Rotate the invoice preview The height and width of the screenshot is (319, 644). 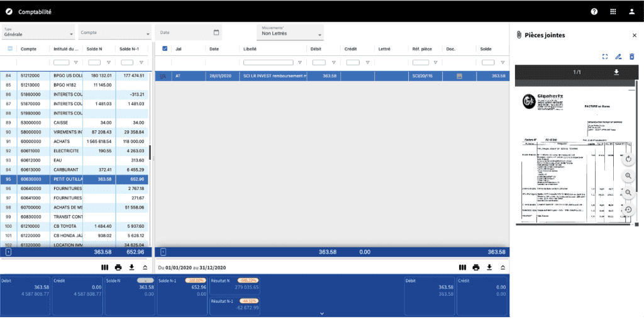628,159
